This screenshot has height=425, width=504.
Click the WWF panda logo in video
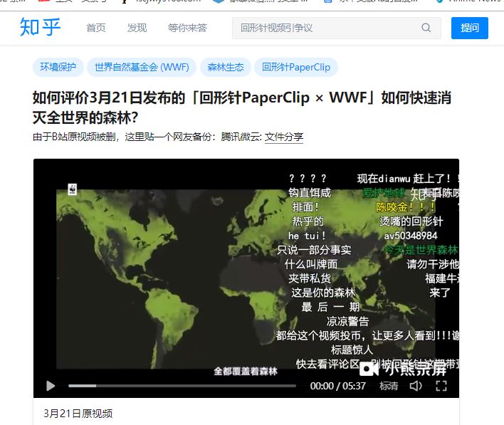(x=73, y=189)
